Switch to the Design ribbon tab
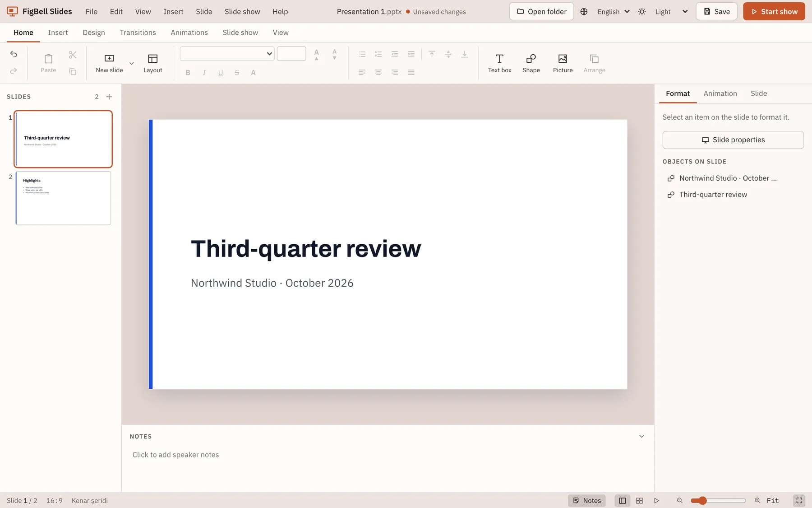Screen dimensions: 812x508 tap(94, 33)
